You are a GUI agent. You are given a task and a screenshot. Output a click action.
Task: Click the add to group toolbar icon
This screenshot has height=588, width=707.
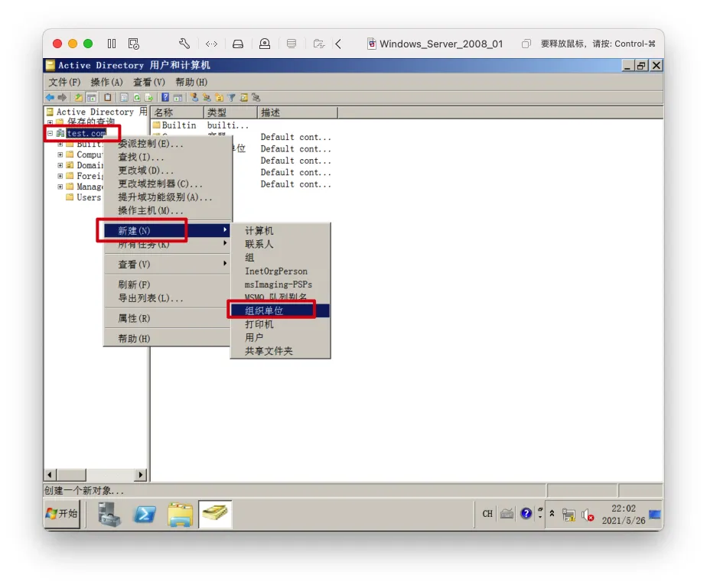click(x=256, y=97)
